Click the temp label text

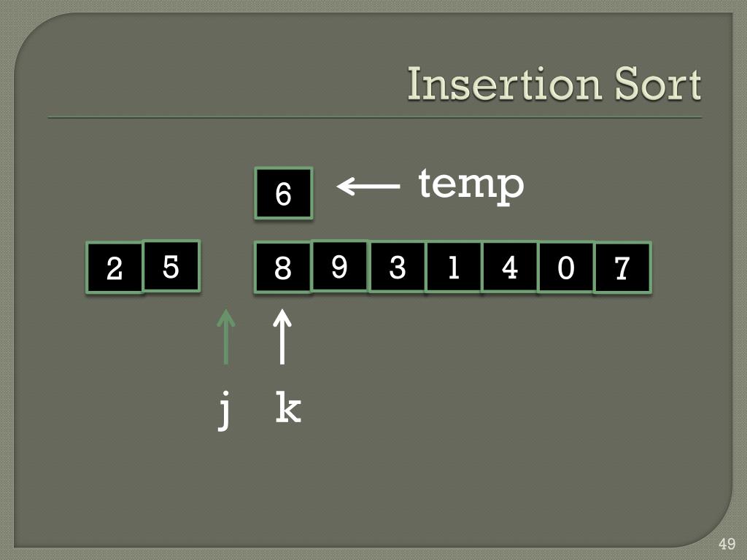point(471,186)
